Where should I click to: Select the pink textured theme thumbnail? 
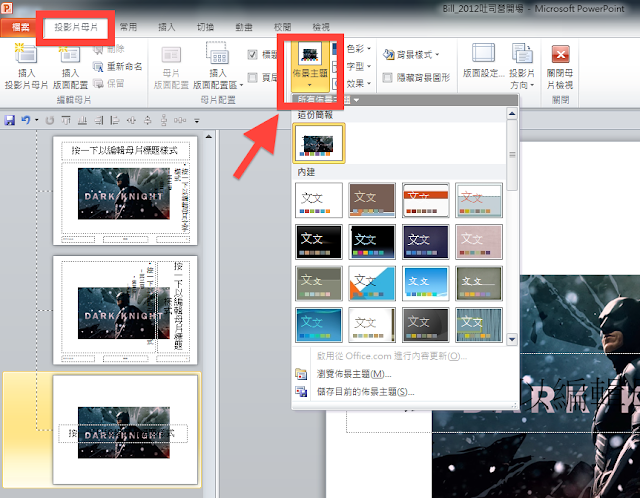(479, 242)
